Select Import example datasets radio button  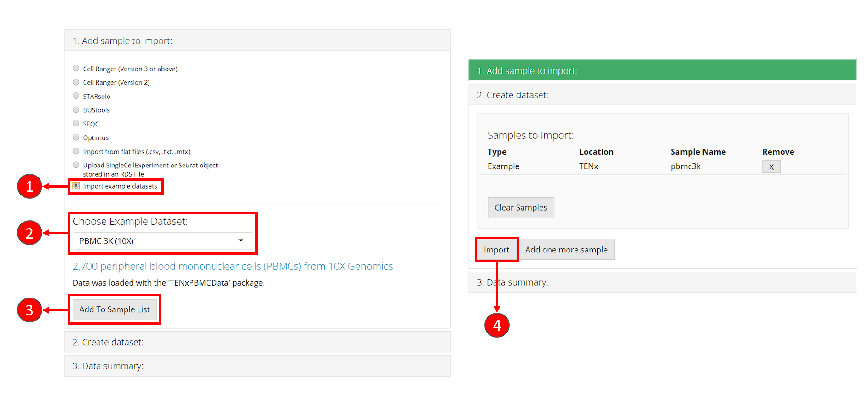[x=76, y=186]
